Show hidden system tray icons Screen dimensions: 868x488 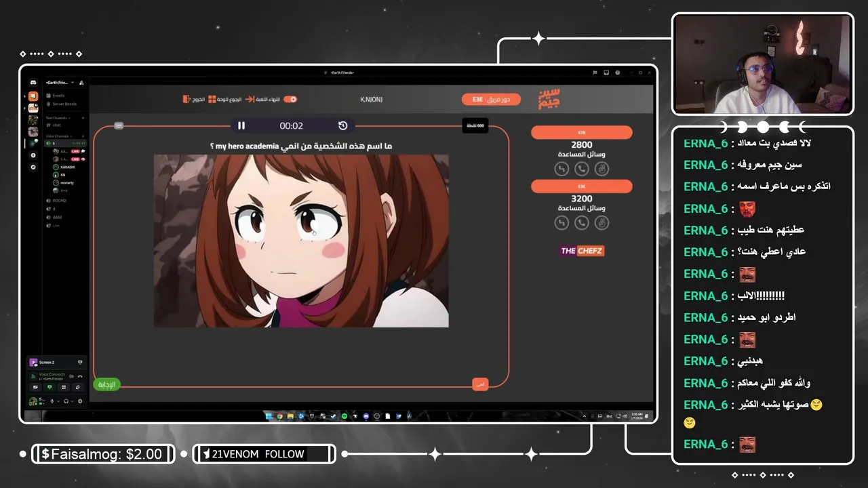pyautogui.click(x=585, y=416)
